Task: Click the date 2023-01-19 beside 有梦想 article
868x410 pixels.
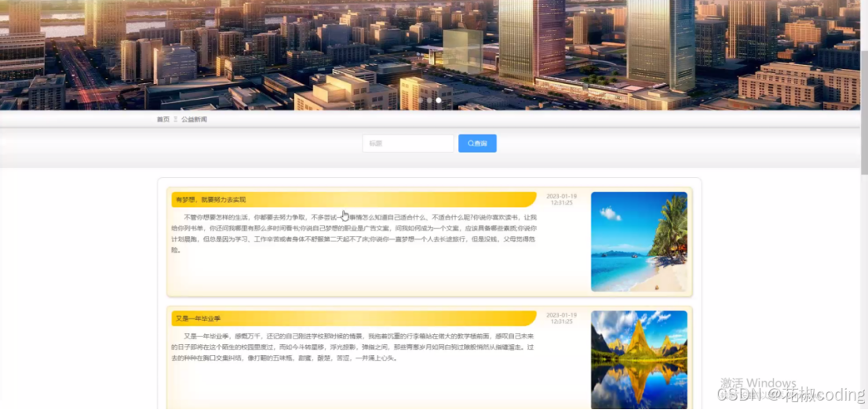Action: (x=561, y=199)
